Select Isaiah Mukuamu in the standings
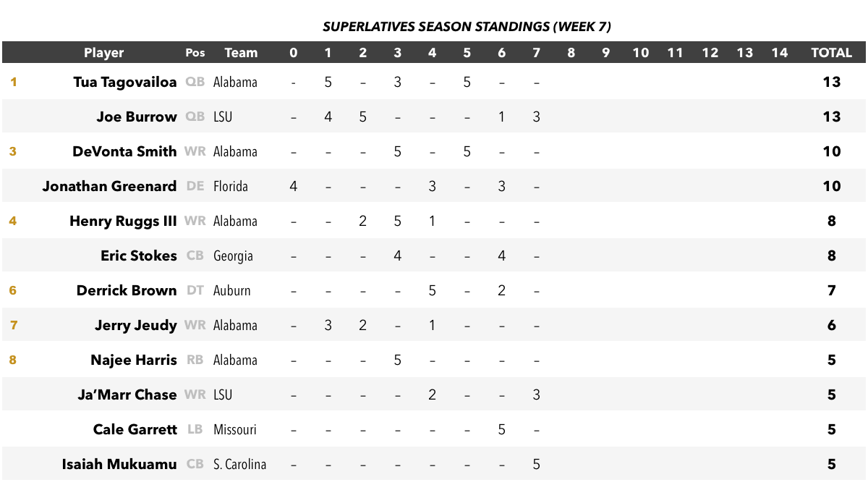The image size is (868, 485). (x=119, y=464)
